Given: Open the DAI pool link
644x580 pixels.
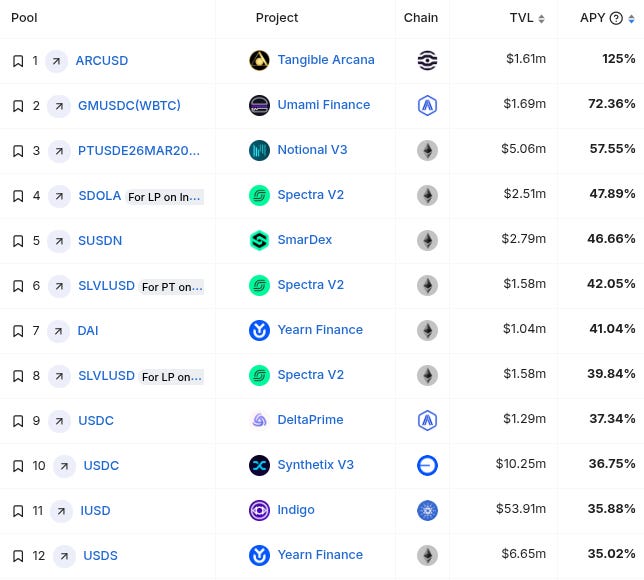Looking at the screenshot, I should coord(88,331).
